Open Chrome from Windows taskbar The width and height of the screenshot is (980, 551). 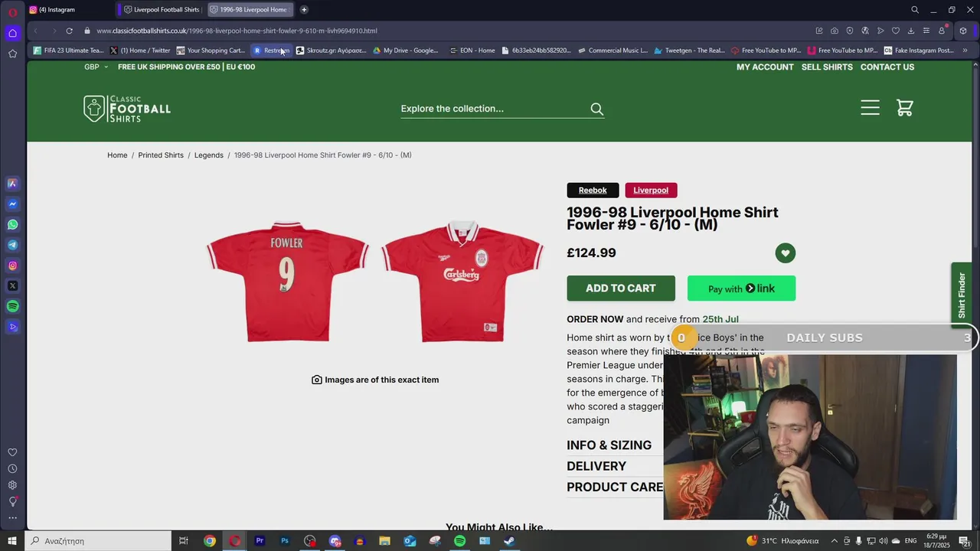[209, 541]
